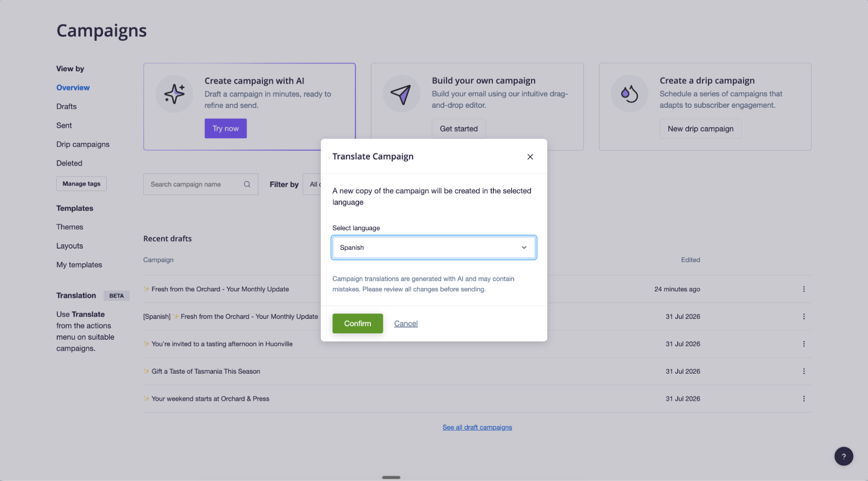Open the Drafts view
The height and width of the screenshot is (481, 868).
[66, 106]
